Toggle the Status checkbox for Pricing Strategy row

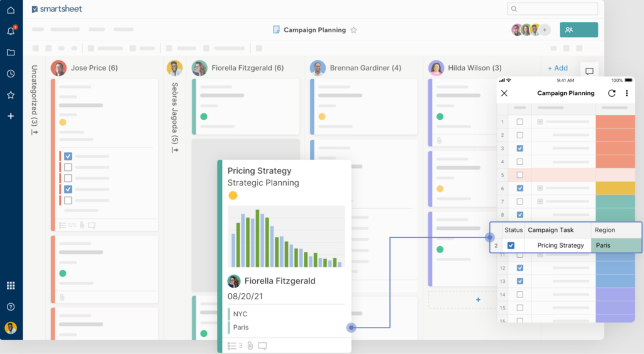click(x=511, y=245)
